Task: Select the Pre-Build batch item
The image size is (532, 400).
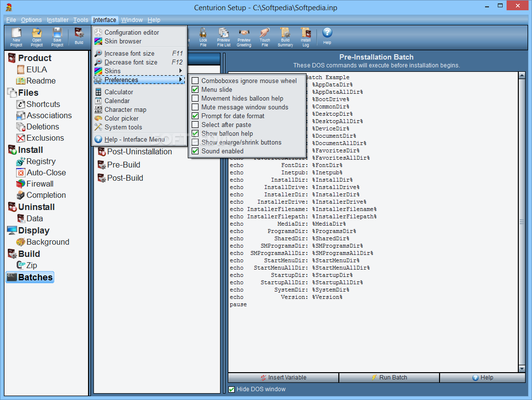Action: click(x=119, y=165)
